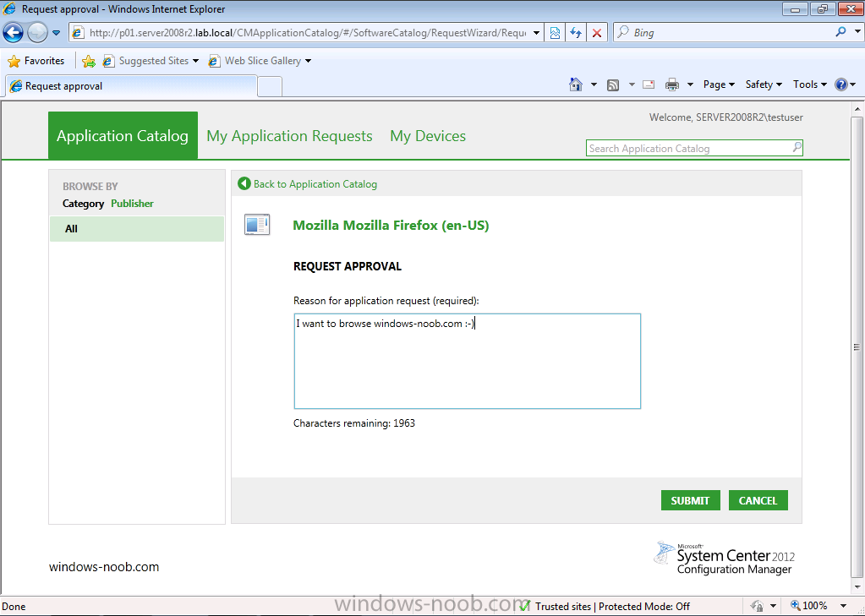The width and height of the screenshot is (865, 616).
Task: Submit the application request
Action: tap(691, 500)
